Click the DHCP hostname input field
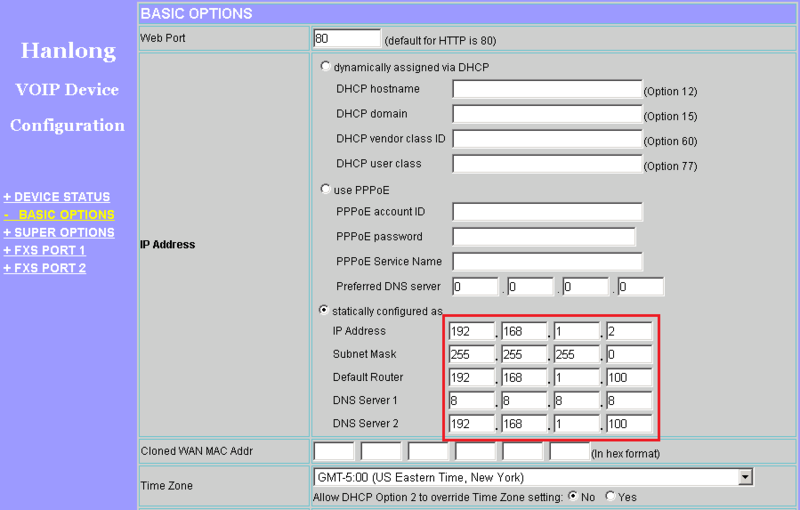This screenshot has width=800, height=510. pyautogui.click(x=547, y=89)
